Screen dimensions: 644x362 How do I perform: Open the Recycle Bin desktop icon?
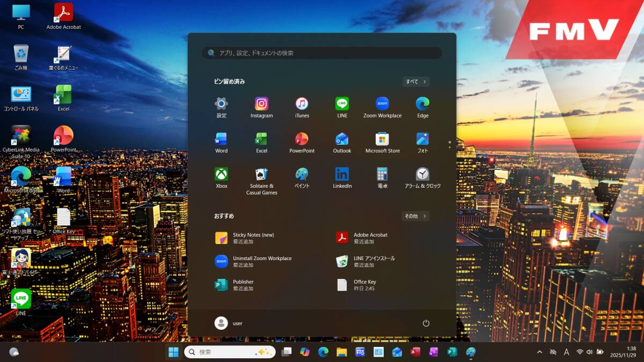pyautogui.click(x=21, y=57)
